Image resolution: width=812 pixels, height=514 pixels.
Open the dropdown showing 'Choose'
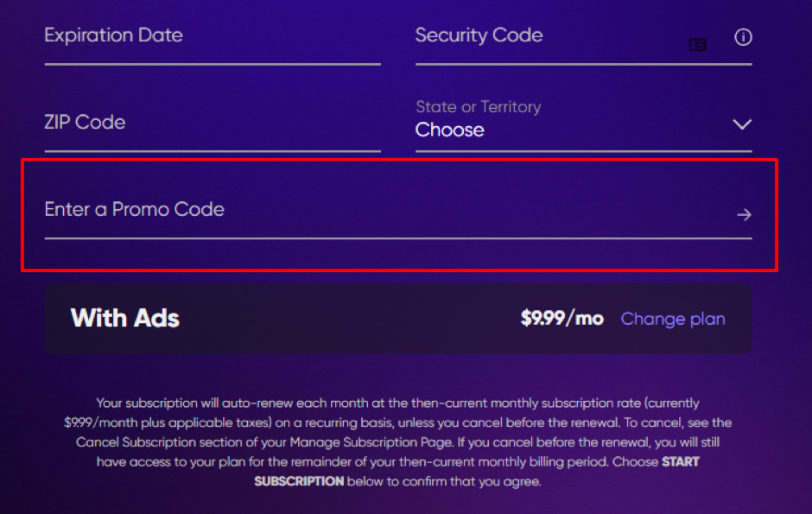450,130
